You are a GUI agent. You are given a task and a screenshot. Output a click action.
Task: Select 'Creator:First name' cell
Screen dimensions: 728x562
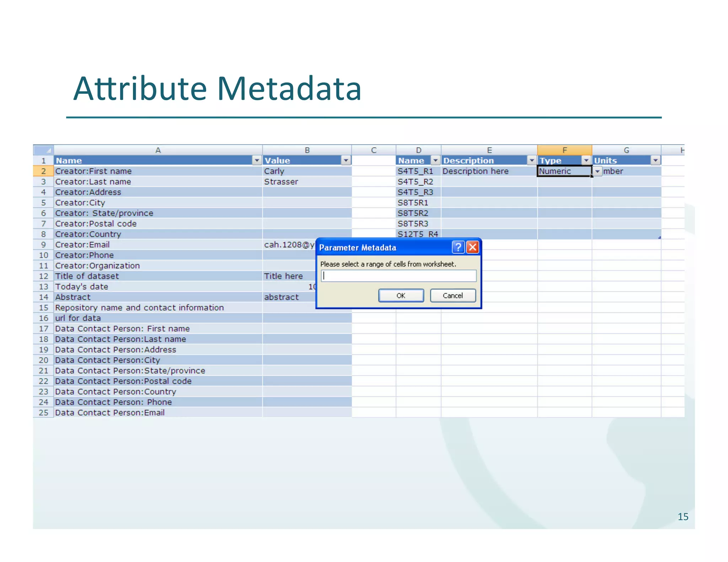[158, 171]
